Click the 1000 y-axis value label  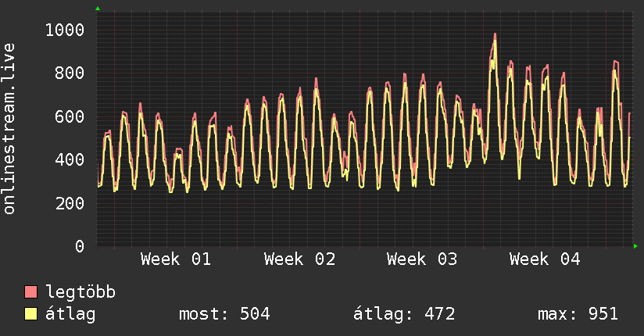65,30
